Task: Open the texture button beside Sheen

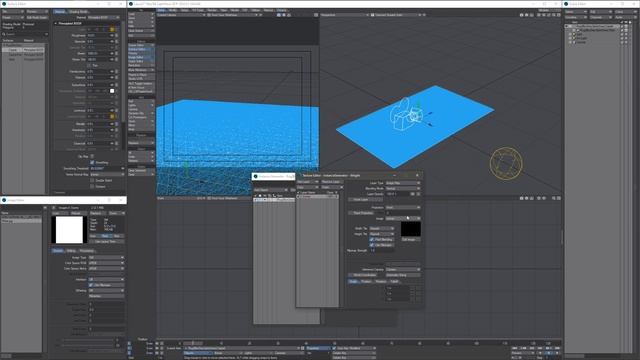Action: pos(116,53)
